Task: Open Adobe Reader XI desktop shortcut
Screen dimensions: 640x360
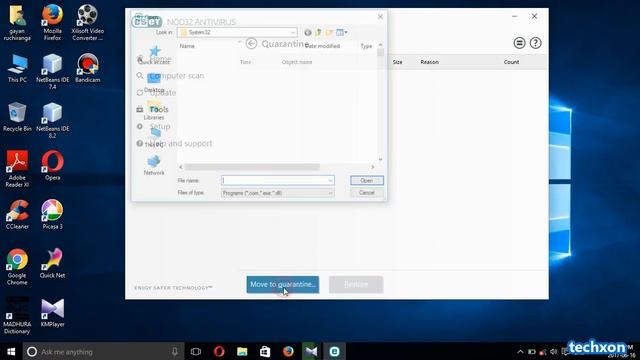Action: (17, 169)
